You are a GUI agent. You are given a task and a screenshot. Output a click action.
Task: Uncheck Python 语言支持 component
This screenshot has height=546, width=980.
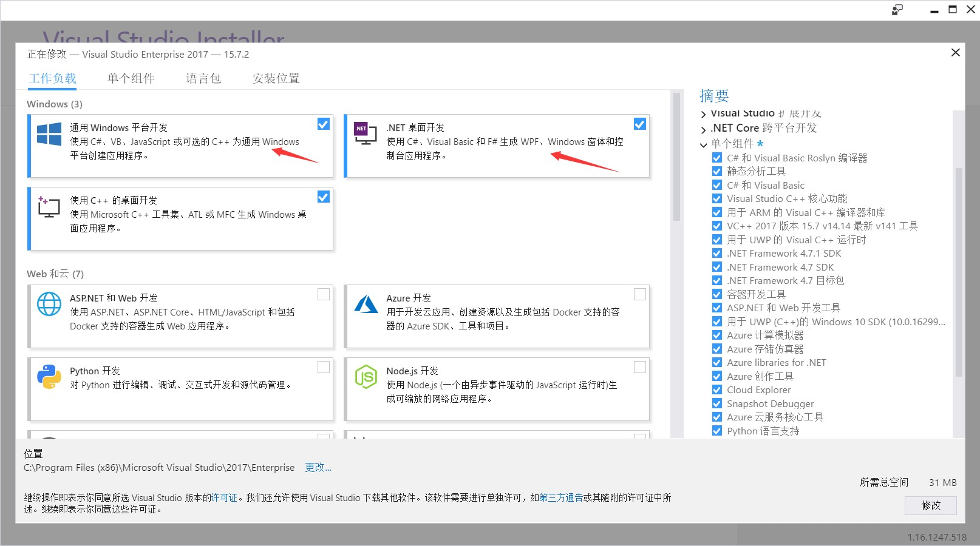(x=717, y=431)
